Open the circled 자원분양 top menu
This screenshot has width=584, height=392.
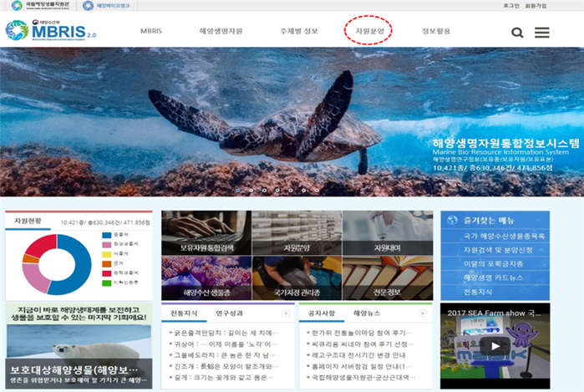coord(368,32)
